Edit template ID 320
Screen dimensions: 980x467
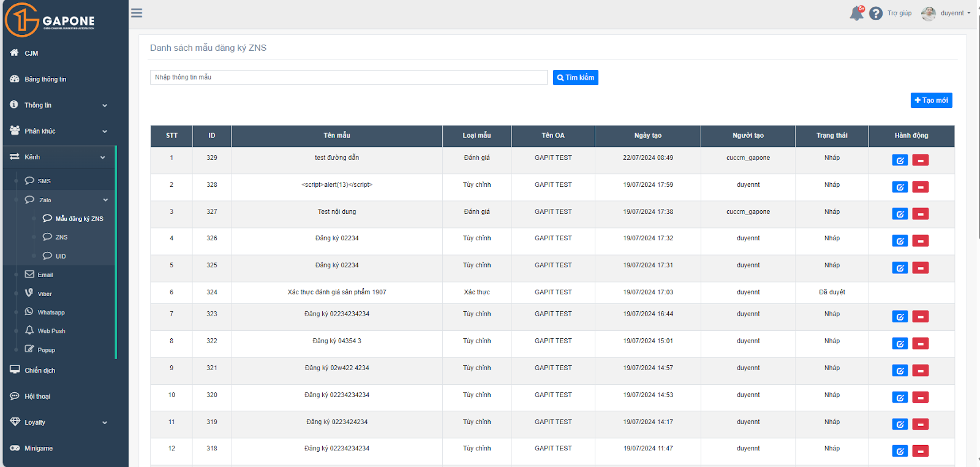click(900, 398)
